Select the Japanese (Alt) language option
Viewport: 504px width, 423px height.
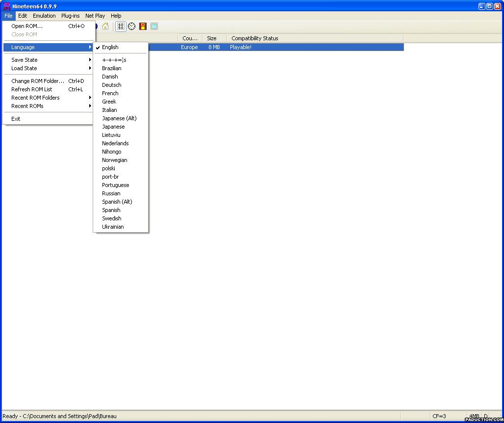(x=121, y=118)
